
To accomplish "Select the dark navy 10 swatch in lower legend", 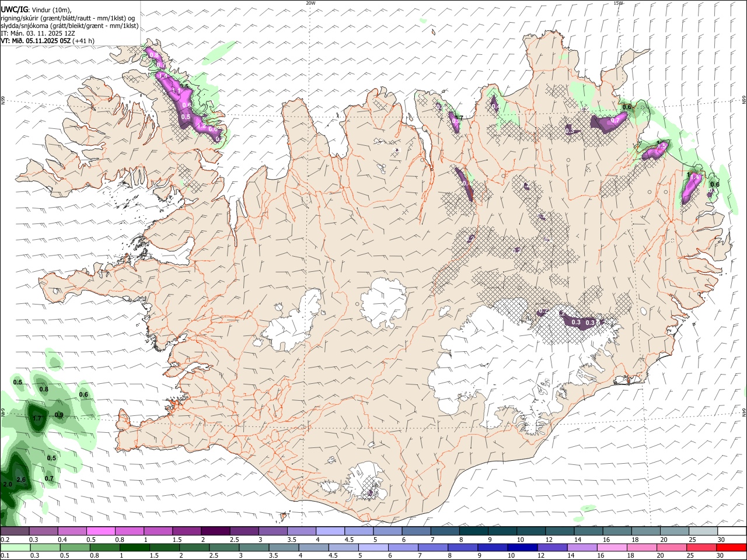I will (x=521, y=548).
